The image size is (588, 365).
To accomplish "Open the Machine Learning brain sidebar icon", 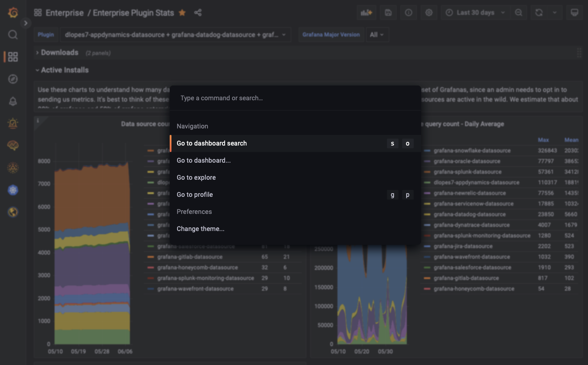I will click(x=13, y=146).
